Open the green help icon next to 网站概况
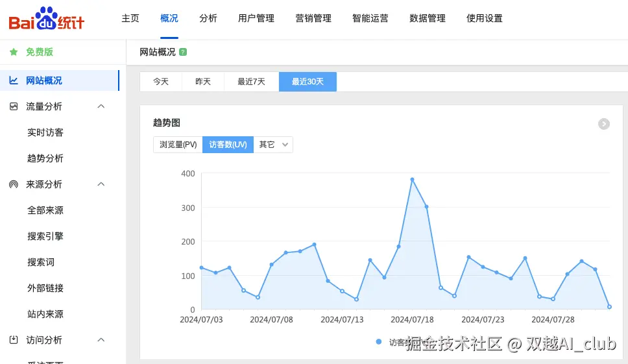628x364 pixels. click(183, 52)
